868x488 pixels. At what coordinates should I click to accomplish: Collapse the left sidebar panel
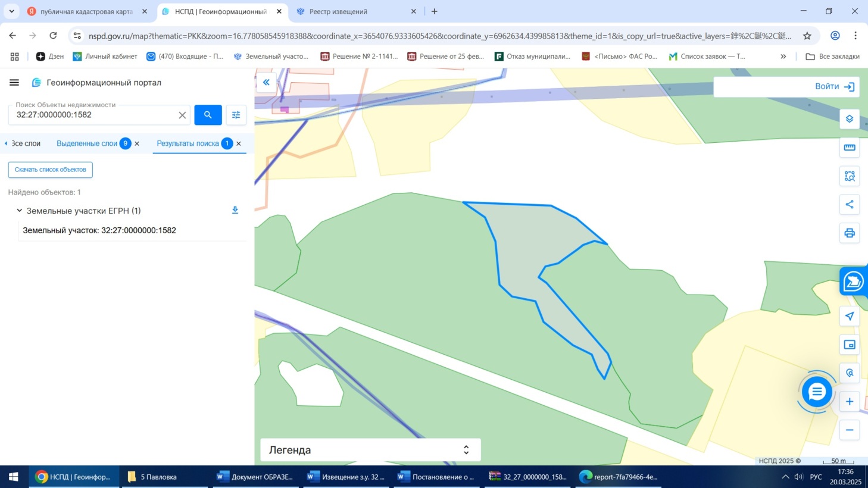coord(266,83)
